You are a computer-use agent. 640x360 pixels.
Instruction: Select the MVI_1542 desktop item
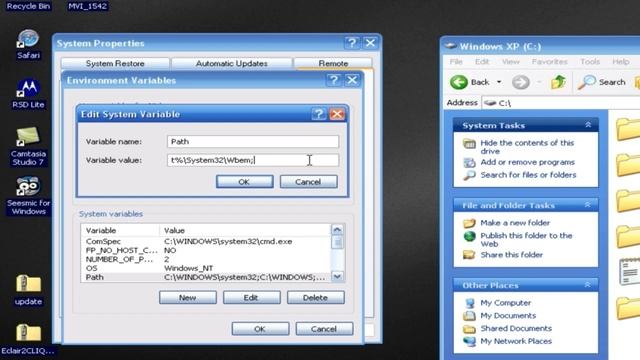(87, 6)
